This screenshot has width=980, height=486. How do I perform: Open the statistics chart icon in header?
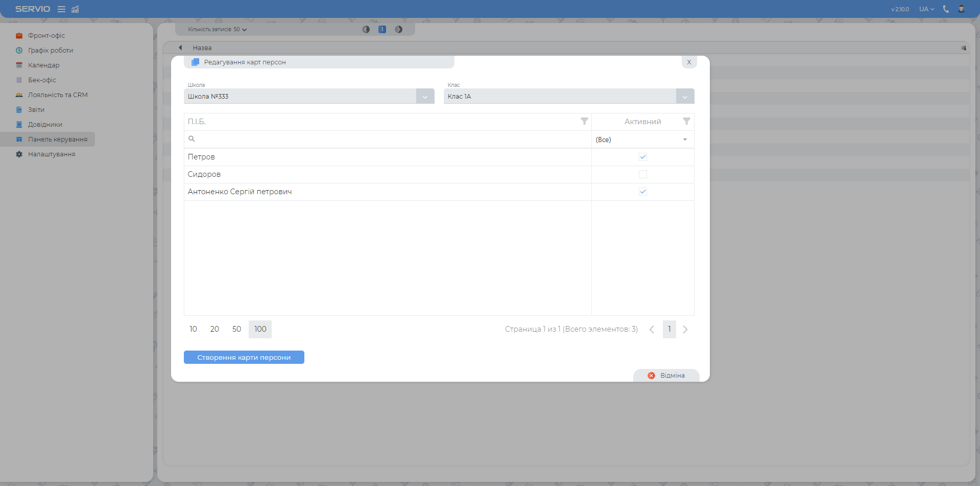(x=75, y=9)
